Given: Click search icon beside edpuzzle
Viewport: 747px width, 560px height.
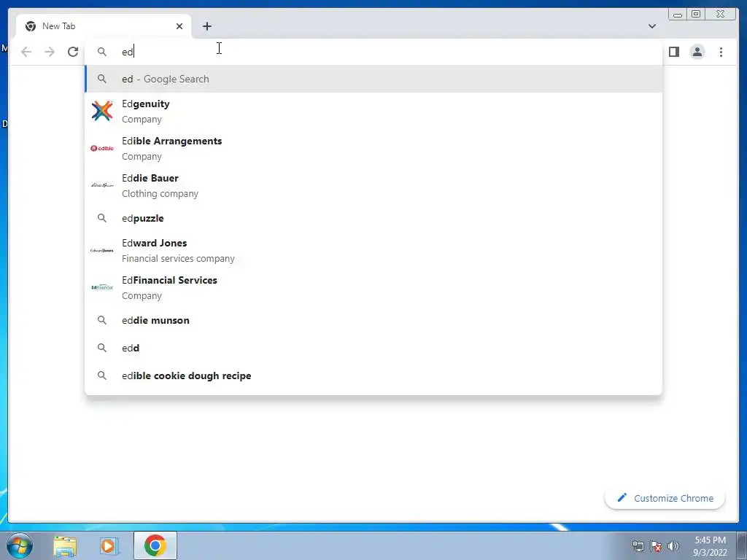Looking at the screenshot, I should 102,218.
